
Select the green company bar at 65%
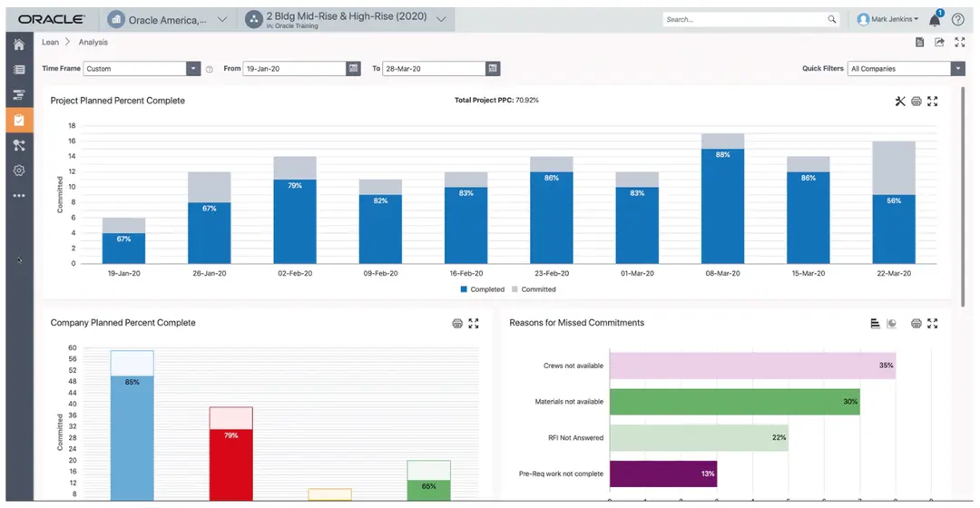tap(428, 491)
